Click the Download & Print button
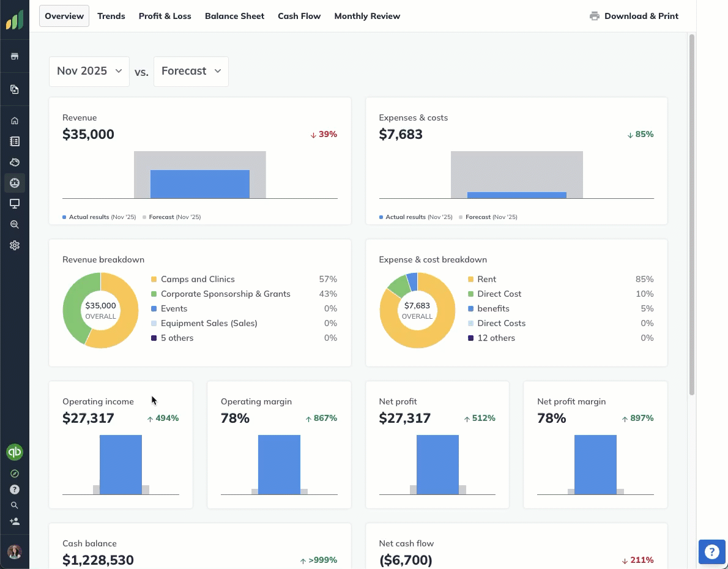The width and height of the screenshot is (728, 569). (x=634, y=16)
